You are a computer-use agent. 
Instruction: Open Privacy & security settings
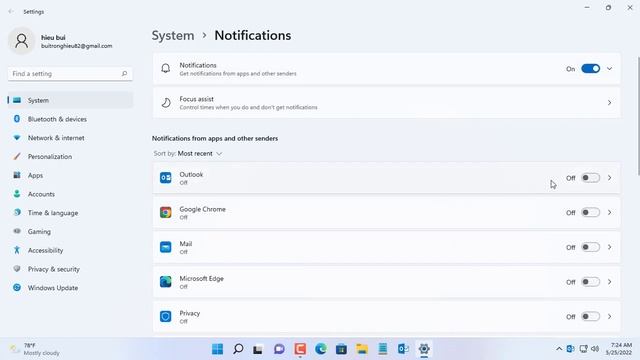click(x=70, y=269)
